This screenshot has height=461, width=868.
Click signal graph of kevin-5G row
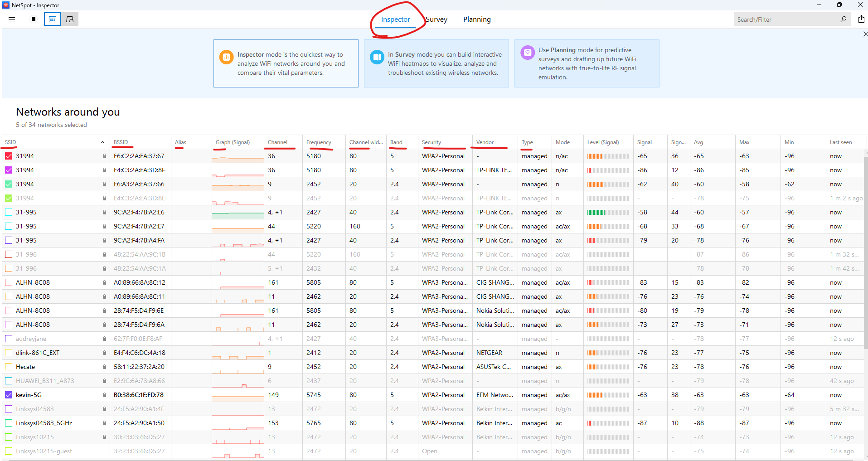coord(238,395)
